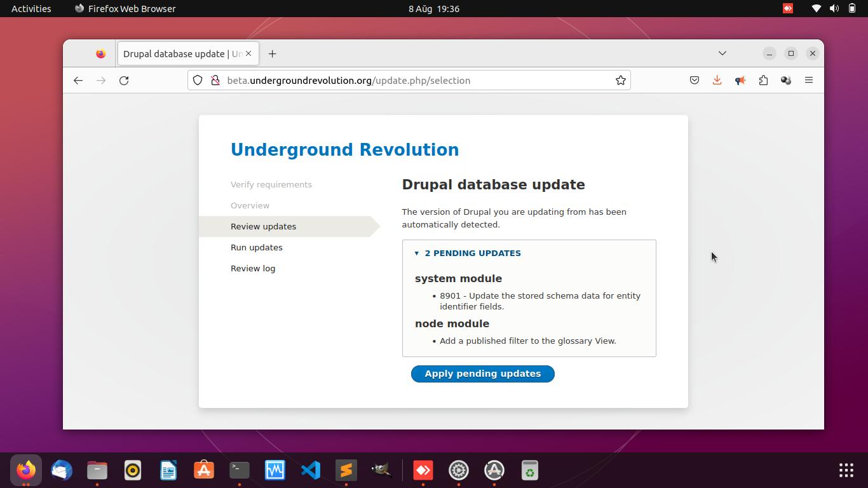868x488 pixels.
Task: Click Add a published filter item text
Action: tap(528, 341)
